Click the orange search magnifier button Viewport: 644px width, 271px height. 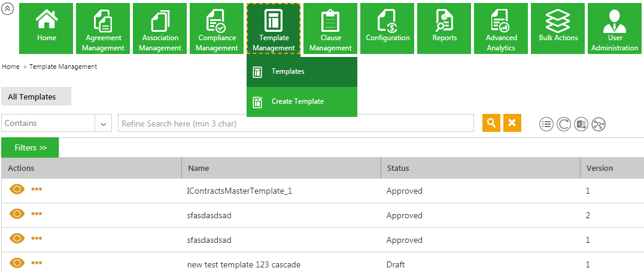click(491, 123)
